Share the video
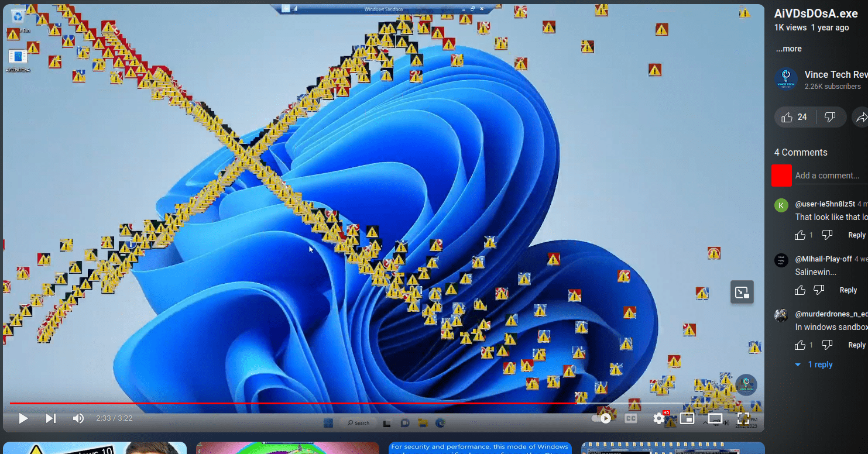Screen dimensions: 868x454 coord(860,117)
